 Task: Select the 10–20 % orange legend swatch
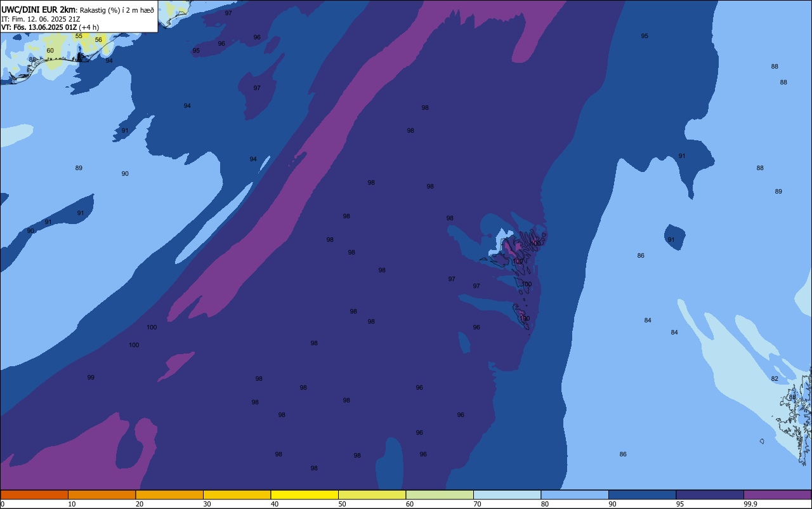coord(101,494)
